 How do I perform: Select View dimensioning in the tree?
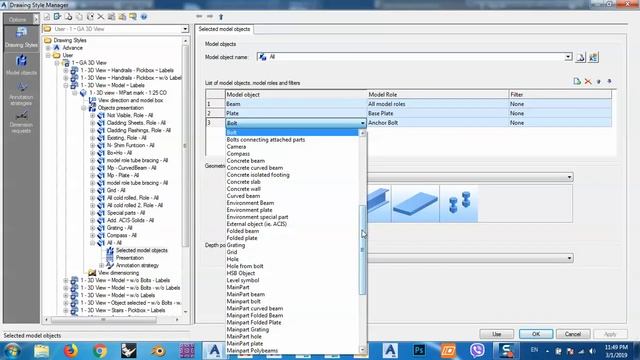click(118, 273)
